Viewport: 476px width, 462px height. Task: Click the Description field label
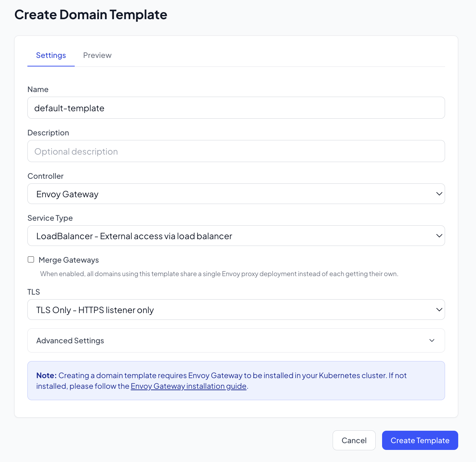pyautogui.click(x=48, y=133)
